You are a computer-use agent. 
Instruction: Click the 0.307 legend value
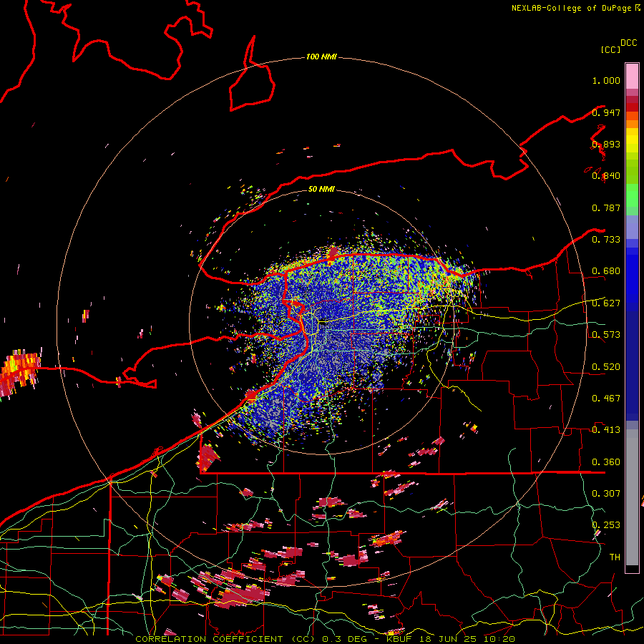pos(606,494)
